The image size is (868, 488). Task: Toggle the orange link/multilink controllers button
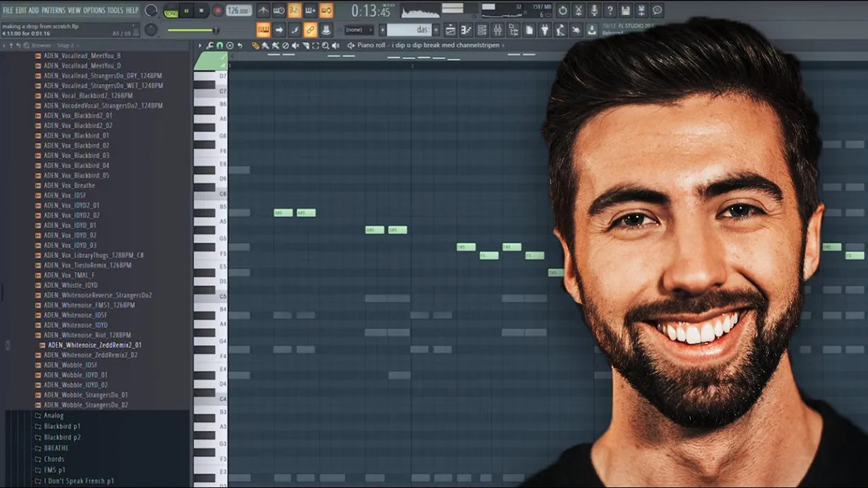point(310,30)
